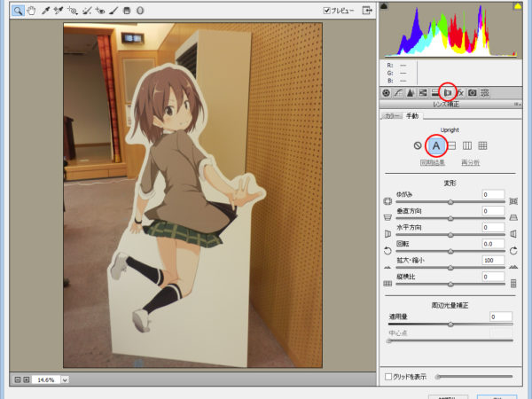The height and width of the screenshot is (399, 532).
Task: Open the レンズ補正 panel options menu
Action: pos(518,104)
